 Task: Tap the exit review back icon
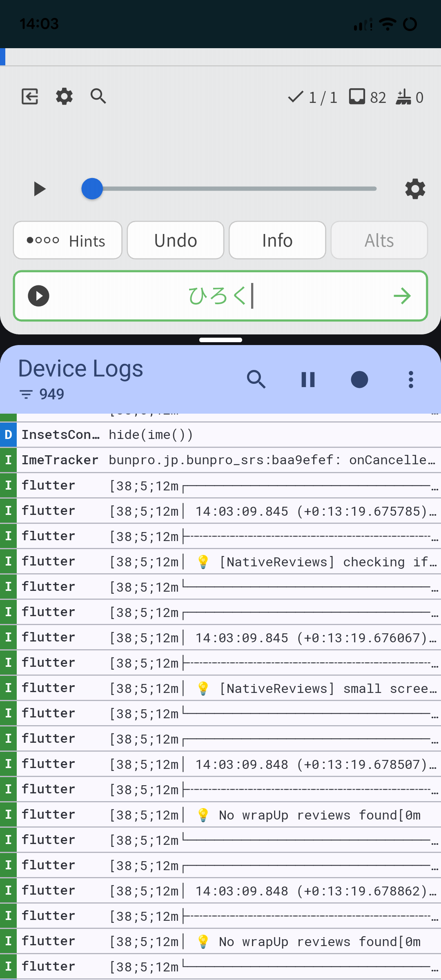point(30,97)
